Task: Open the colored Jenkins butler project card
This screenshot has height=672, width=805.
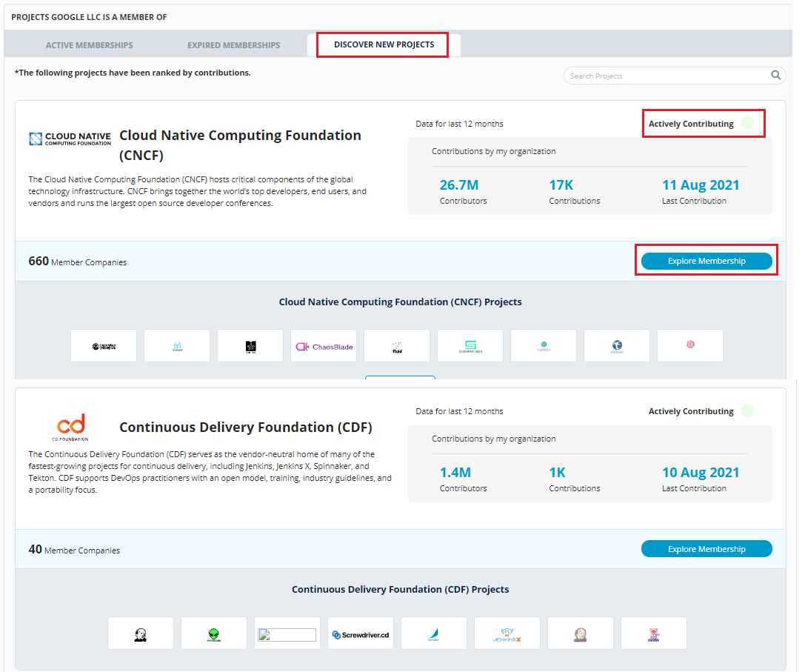Action: [581, 633]
